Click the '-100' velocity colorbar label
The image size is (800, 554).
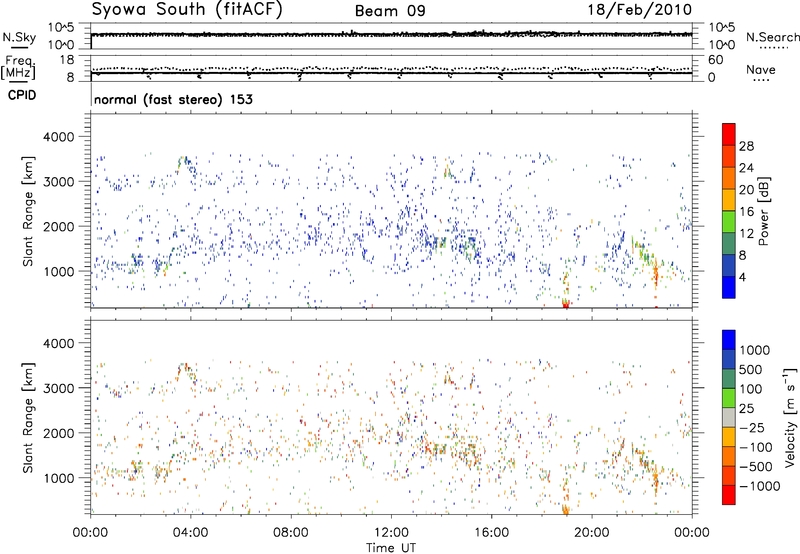tap(756, 447)
